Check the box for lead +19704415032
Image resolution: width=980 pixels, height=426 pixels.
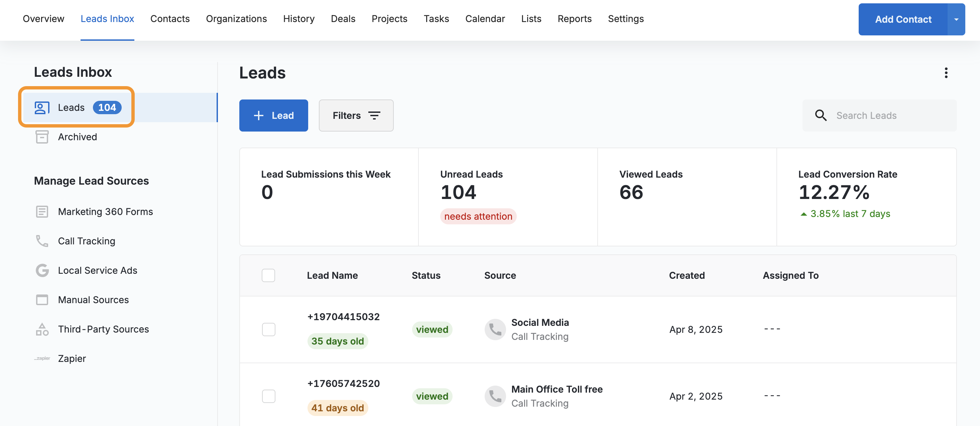pos(268,330)
